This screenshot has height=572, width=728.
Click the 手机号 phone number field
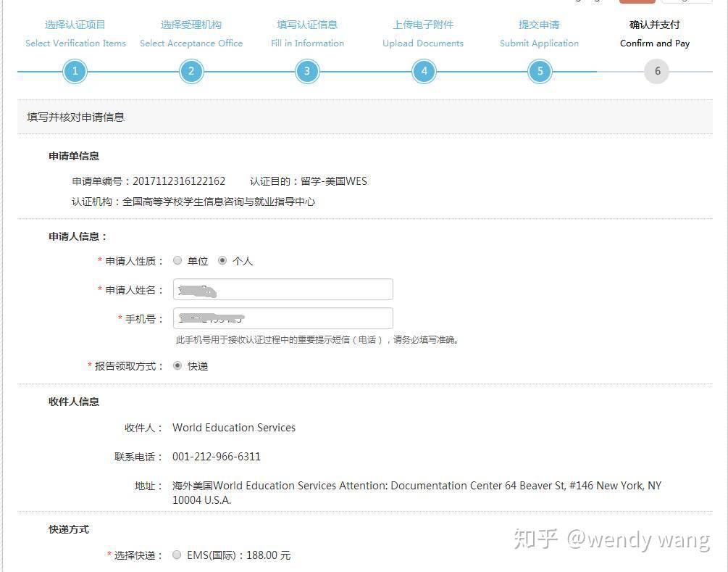point(283,318)
